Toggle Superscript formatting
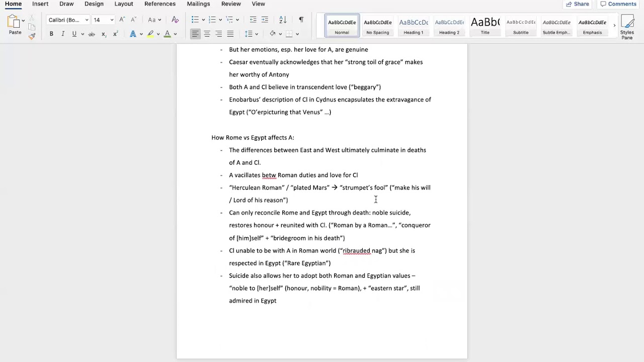The width and height of the screenshot is (644, 362). pyautogui.click(x=115, y=34)
